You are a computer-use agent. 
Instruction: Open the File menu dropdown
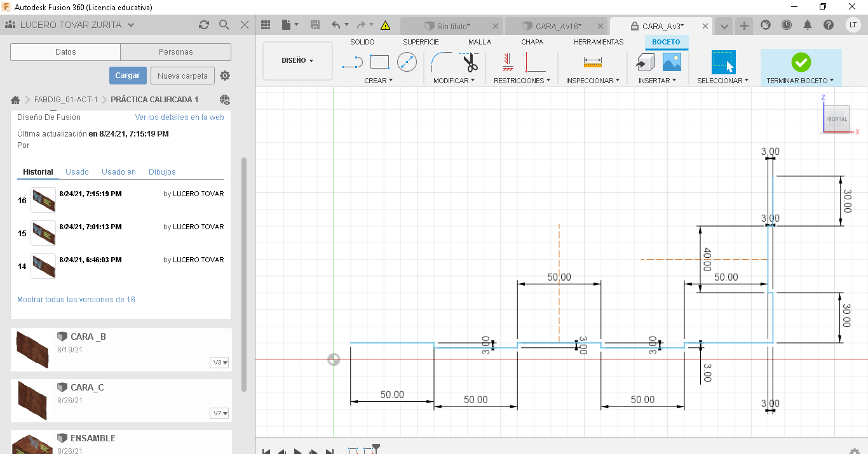click(290, 25)
